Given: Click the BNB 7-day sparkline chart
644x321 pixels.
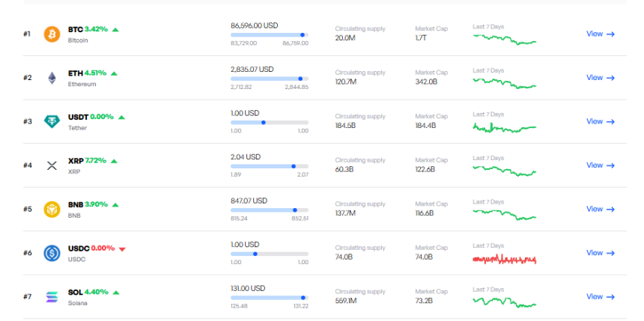Looking at the screenshot, I should tap(504, 214).
